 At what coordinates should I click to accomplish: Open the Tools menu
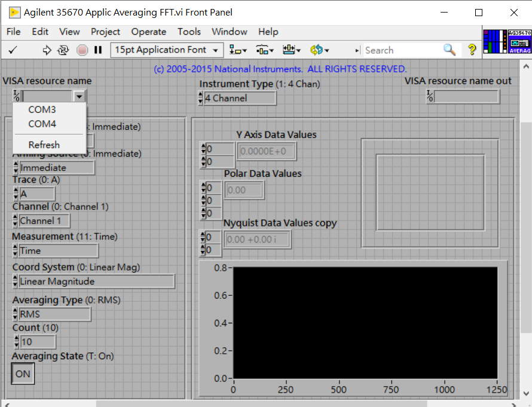189,32
